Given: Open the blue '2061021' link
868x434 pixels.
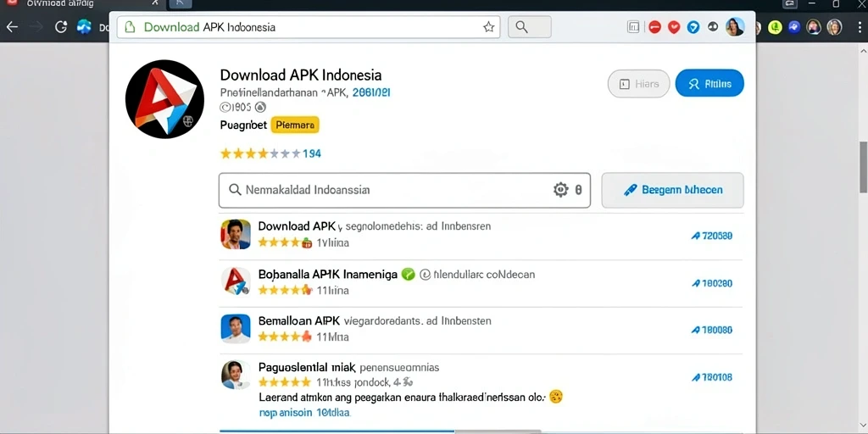Looking at the screenshot, I should click(x=371, y=92).
